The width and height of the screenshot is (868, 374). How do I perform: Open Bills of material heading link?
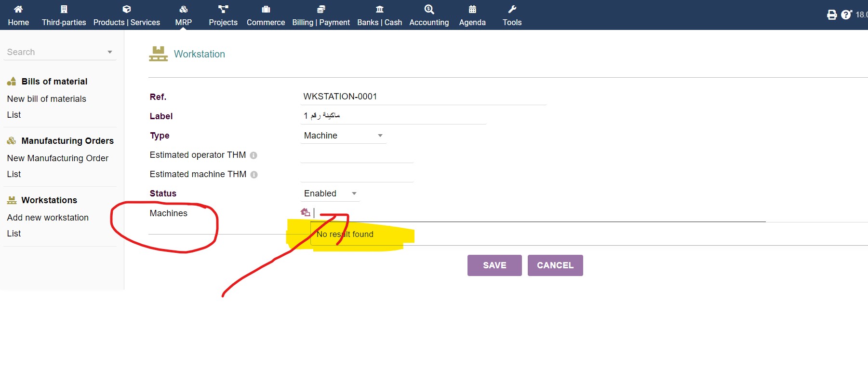coord(54,82)
